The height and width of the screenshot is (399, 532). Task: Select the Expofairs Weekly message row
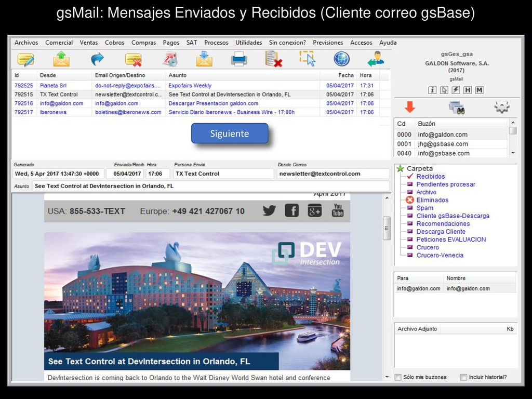196,86
